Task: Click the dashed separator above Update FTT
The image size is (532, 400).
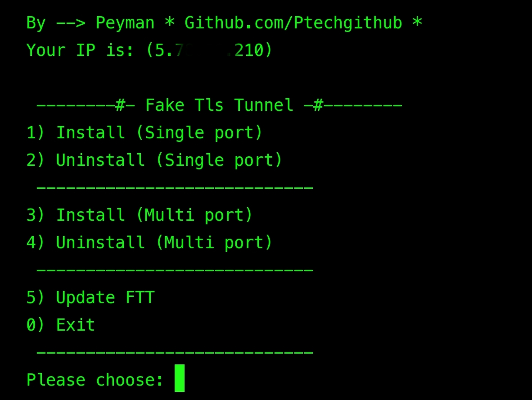Action: (x=174, y=270)
